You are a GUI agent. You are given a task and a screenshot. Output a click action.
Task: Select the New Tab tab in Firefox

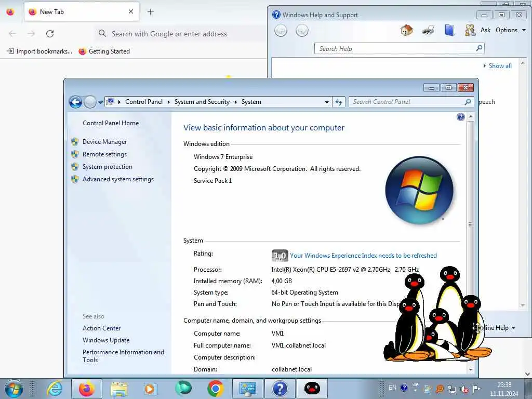[x=82, y=12]
